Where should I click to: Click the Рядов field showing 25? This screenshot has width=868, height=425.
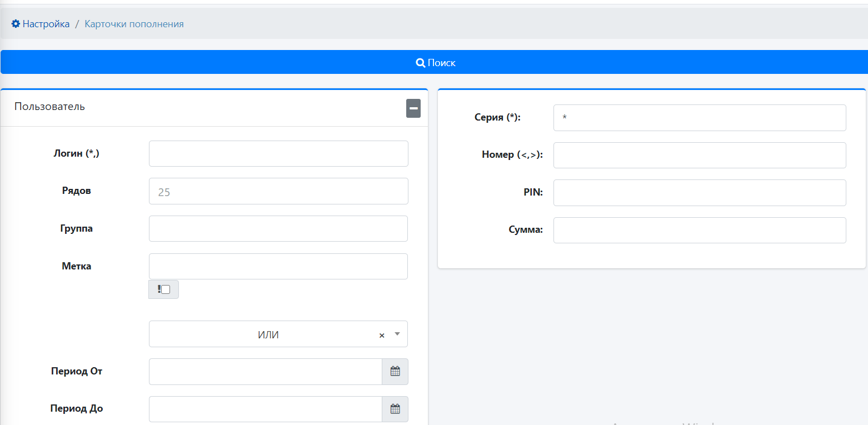[278, 191]
